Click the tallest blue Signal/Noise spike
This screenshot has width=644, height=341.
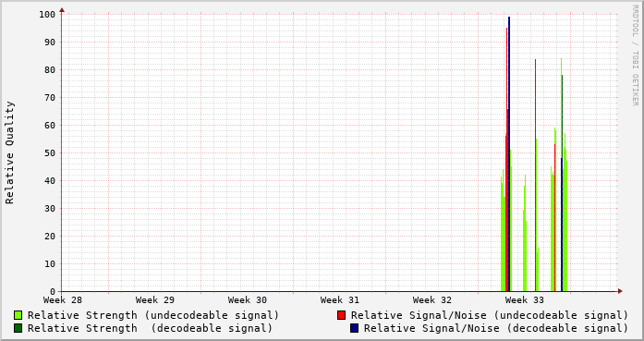click(x=509, y=154)
